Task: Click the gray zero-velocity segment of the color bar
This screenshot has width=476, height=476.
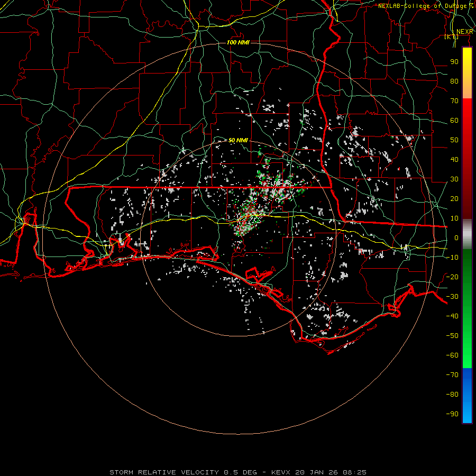Action: [467, 234]
